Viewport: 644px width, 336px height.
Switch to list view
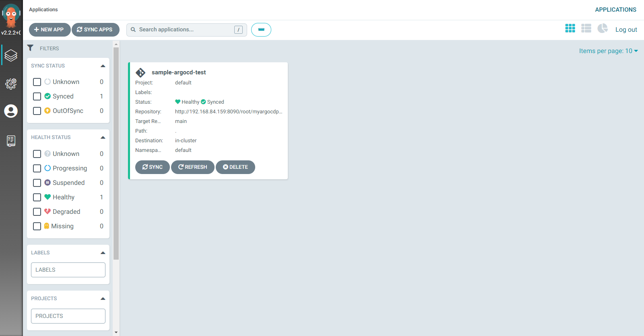coord(586,28)
